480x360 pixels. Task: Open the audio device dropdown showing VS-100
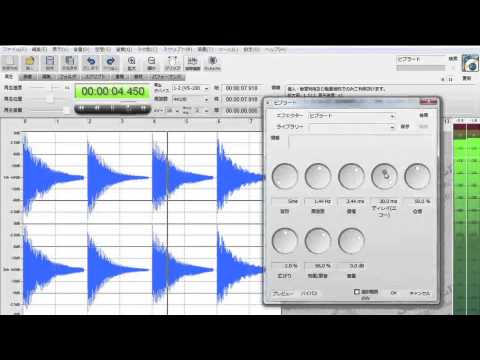[191, 88]
